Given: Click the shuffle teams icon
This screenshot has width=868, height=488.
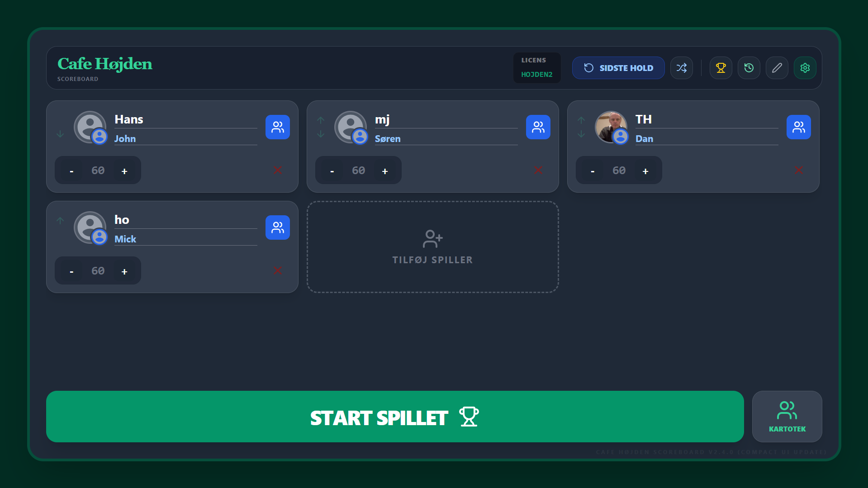Looking at the screenshot, I should click(681, 68).
